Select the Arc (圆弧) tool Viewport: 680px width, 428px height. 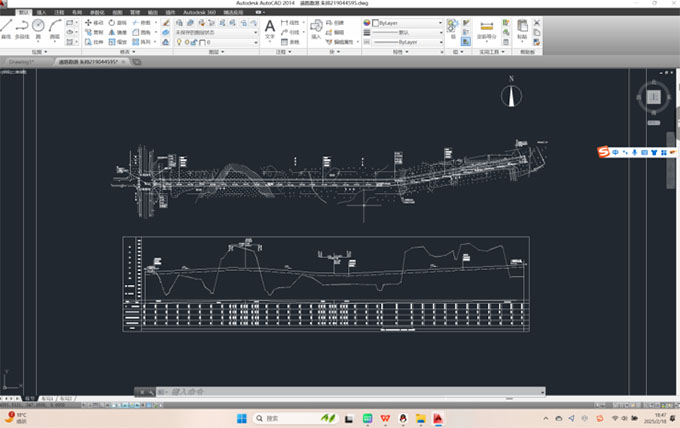point(54,26)
